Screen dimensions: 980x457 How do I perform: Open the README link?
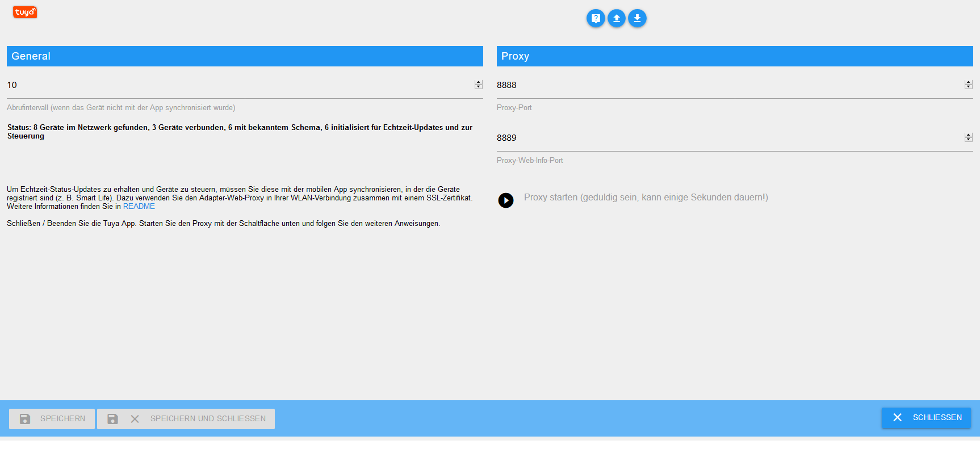[139, 207]
